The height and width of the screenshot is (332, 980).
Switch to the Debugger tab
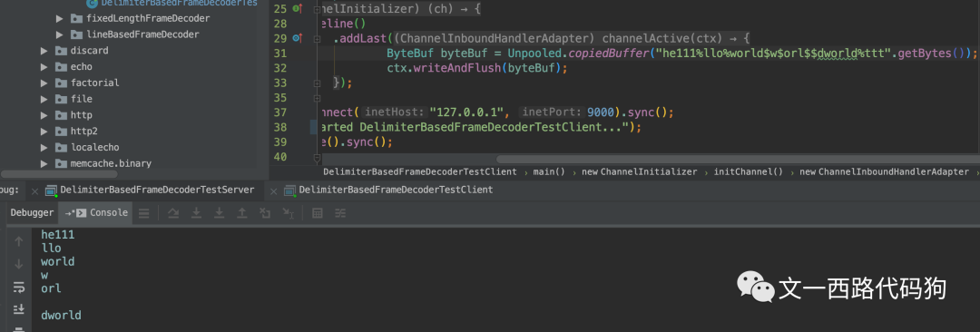tap(32, 212)
